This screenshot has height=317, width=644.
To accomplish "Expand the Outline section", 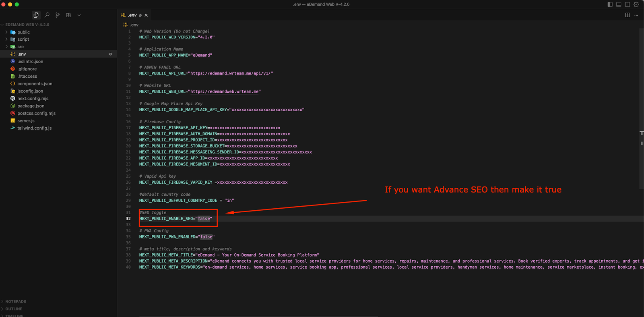I will 14,309.
